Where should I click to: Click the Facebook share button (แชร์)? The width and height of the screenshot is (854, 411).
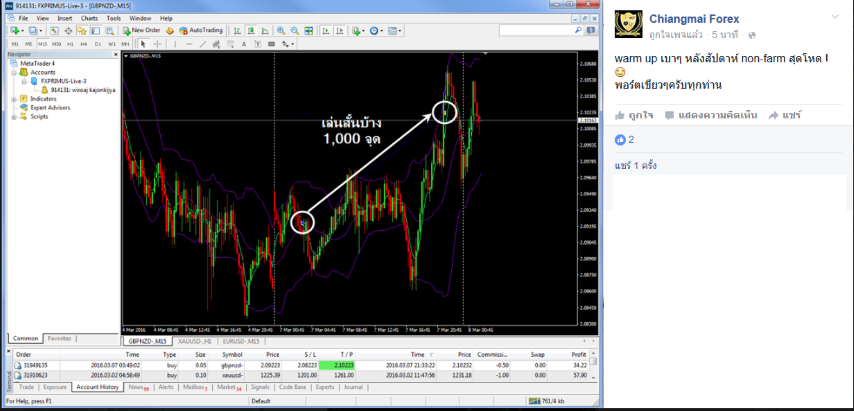(784, 115)
